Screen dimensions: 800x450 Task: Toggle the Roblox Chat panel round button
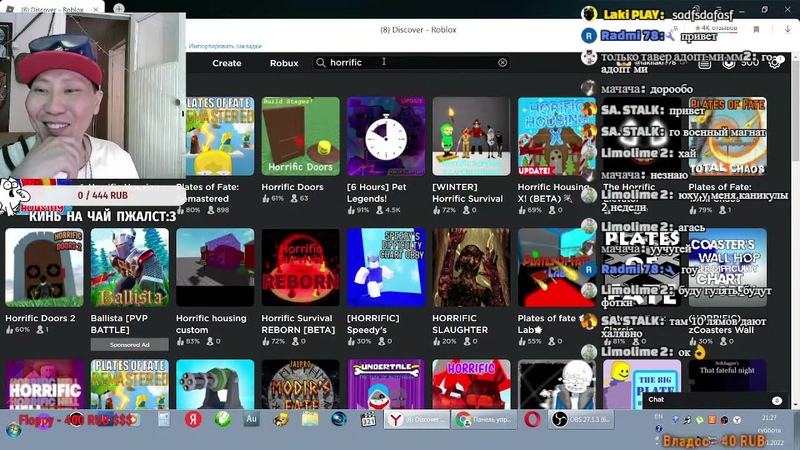point(777,401)
